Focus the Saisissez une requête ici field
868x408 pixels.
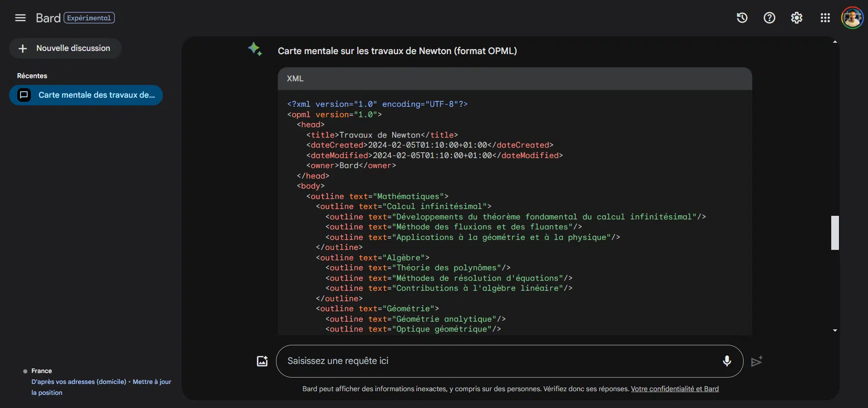click(x=499, y=361)
